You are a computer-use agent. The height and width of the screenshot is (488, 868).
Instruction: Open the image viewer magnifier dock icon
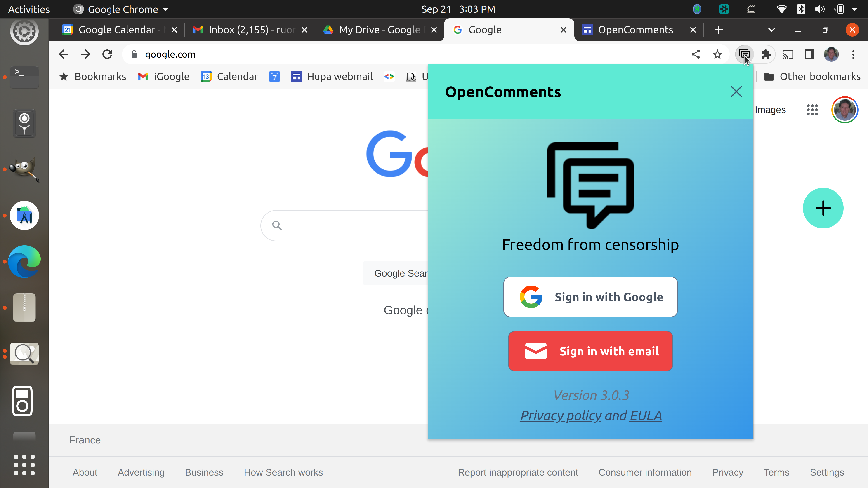tap(24, 354)
